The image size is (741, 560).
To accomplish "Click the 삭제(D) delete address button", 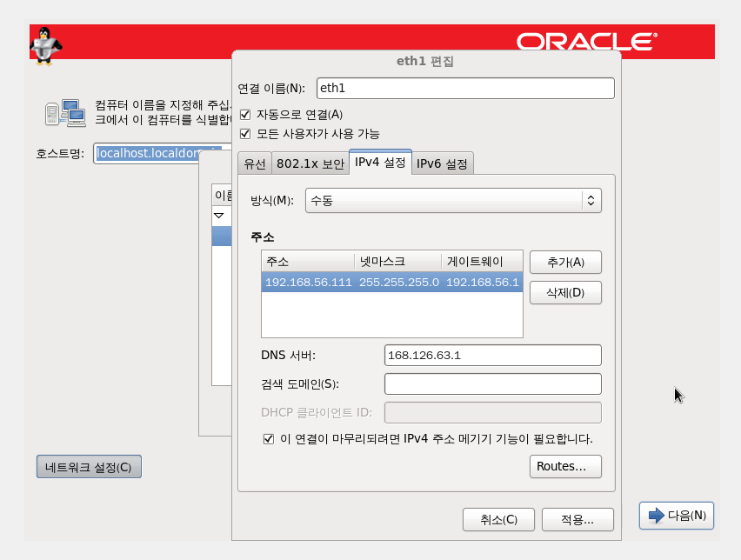I will point(565,292).
